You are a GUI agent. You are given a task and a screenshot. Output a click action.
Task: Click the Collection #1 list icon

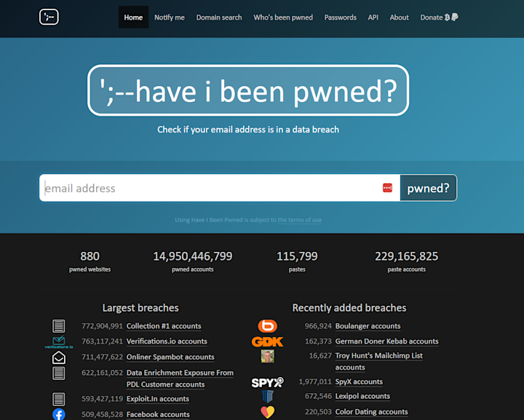tap(58, 326)
